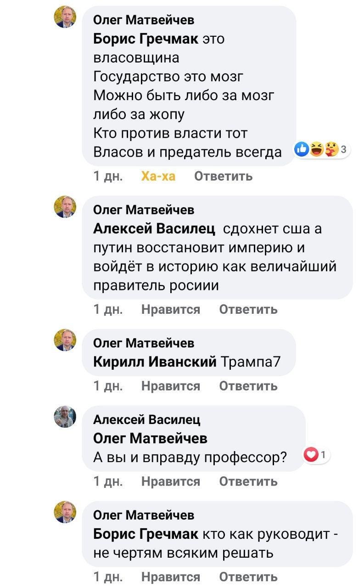Open the author name Алексей Василец above the профессор comment
364x588 pixels.
[147, 419]
